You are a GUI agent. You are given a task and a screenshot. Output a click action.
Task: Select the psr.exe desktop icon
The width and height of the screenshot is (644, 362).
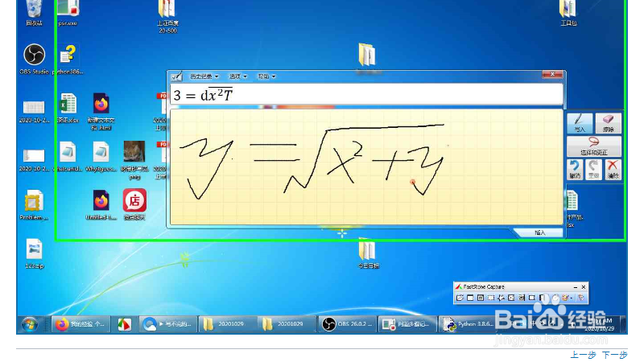68,13
